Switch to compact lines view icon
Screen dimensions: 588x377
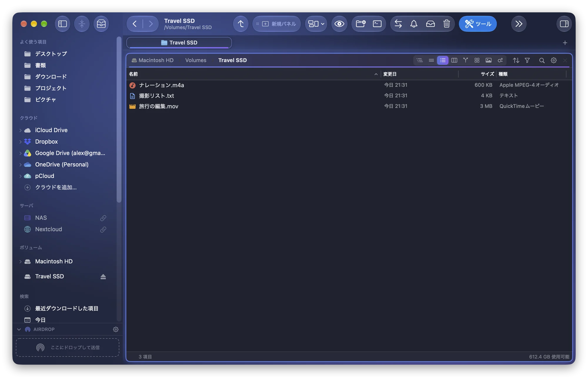431,60
